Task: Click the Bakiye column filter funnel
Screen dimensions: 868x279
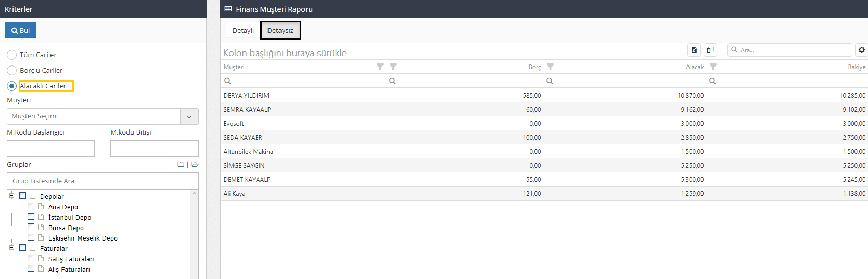Action: click(x=713, y=67)
